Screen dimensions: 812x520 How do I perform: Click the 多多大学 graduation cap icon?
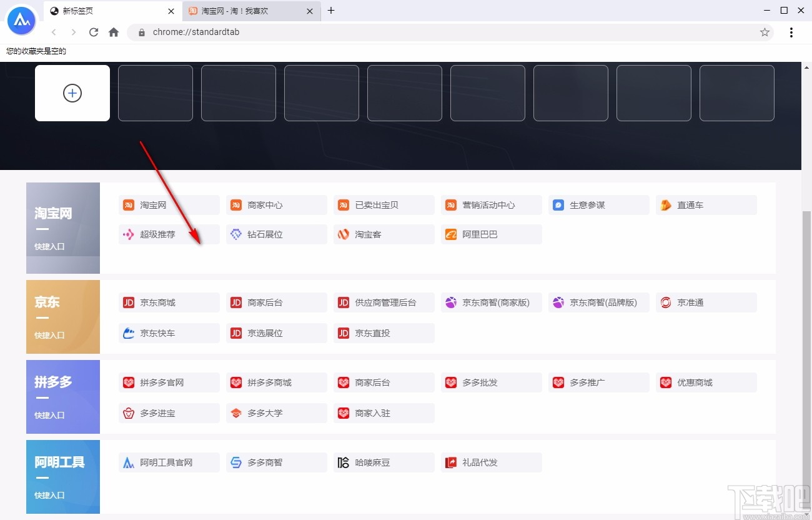pos(236,413)
